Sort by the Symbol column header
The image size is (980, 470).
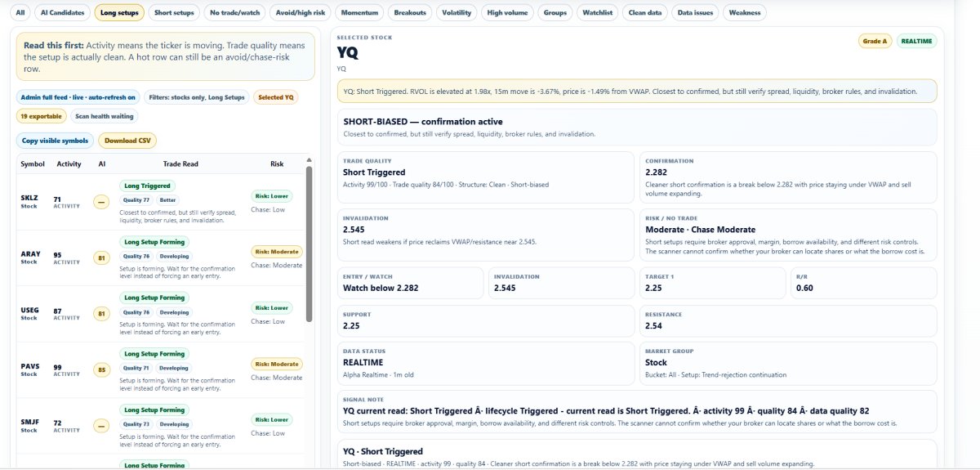(33, 163)
